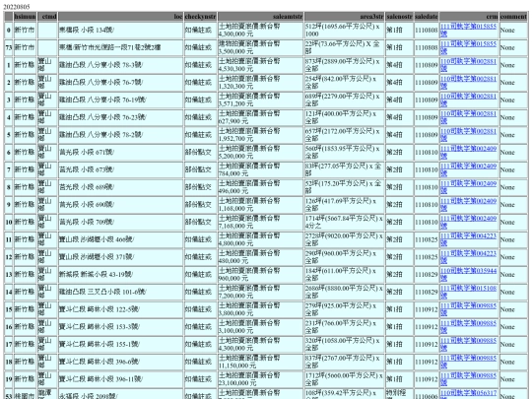The image size is (532, 399).
Task: Select the 'None' comment cell in row 0
Action: click(x=513, y=30)
